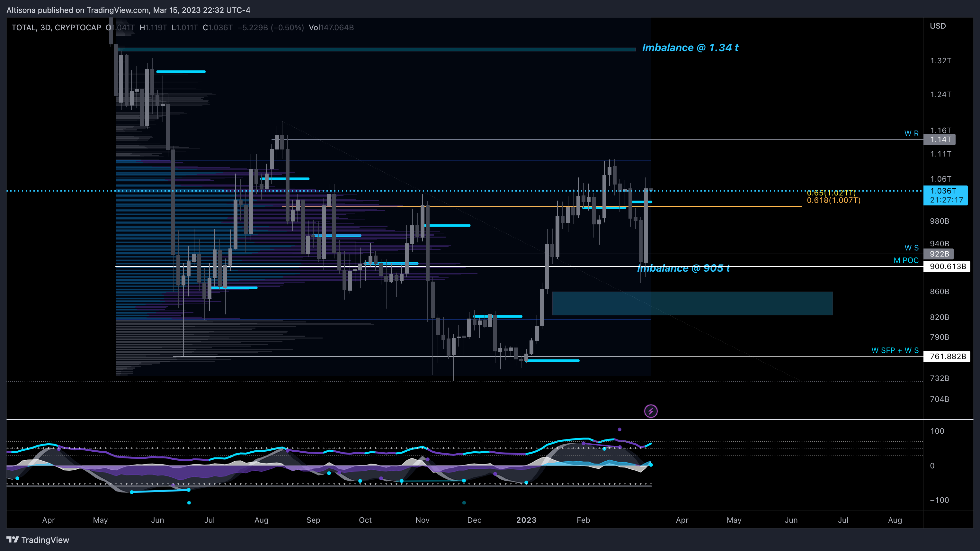Click the purple lightning bolt event icon
This screenshot has height=551, width=980.
click(651, 411)
